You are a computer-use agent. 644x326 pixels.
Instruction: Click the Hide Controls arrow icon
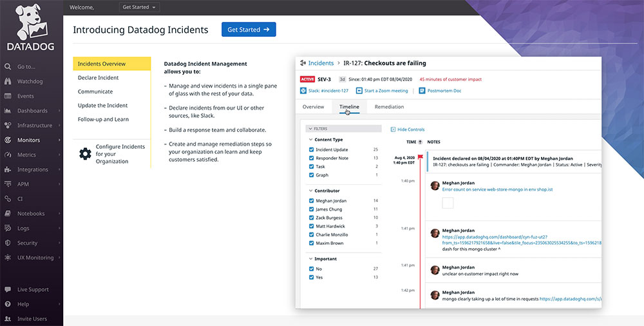click(x=393, y=129)
